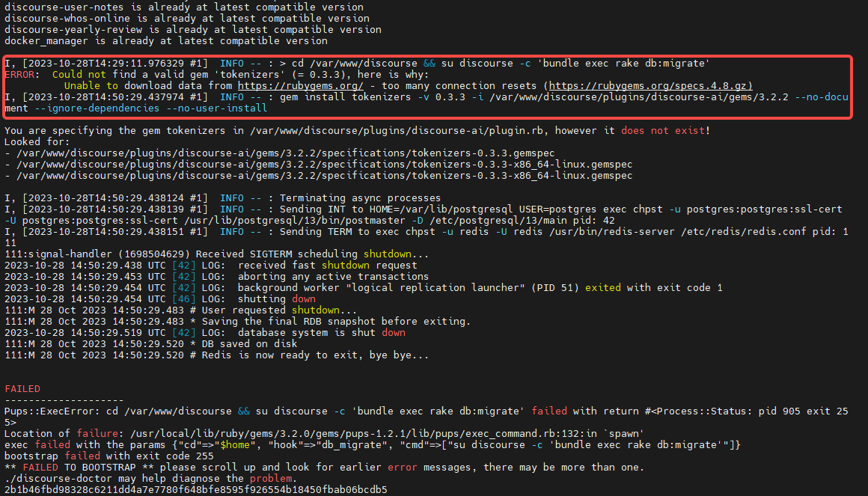Click the 'bootstrap failed with exit code 255' line
Image resolution: width=868 pixels, height=496 pixels.
[109, 456]
